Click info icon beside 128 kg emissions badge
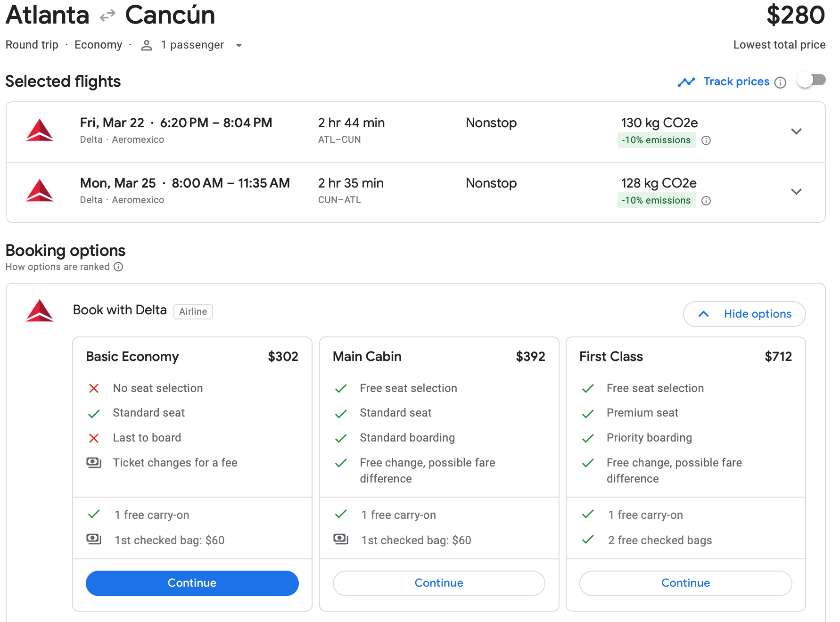 tap(706, 201)
